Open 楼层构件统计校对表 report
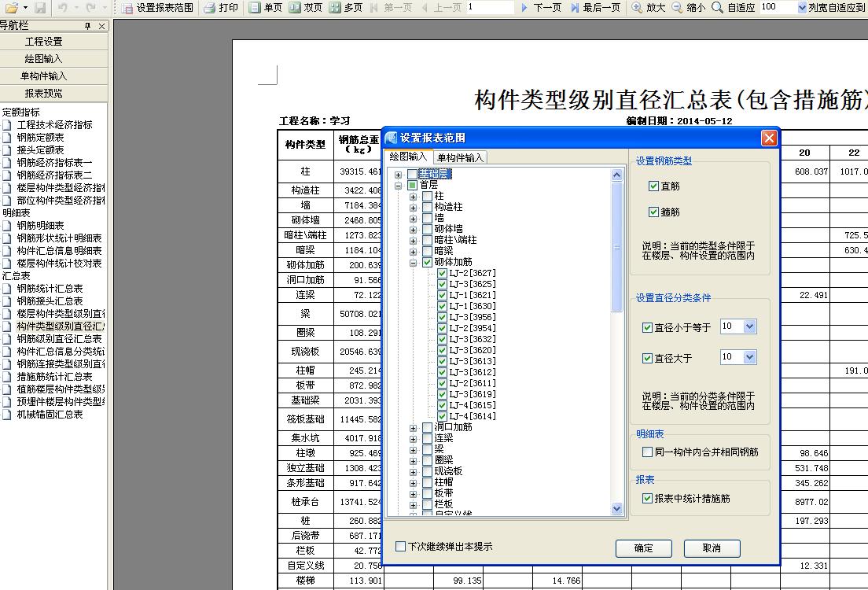The height and width of the screenshot is (590, 868). (x=59, y=264)
